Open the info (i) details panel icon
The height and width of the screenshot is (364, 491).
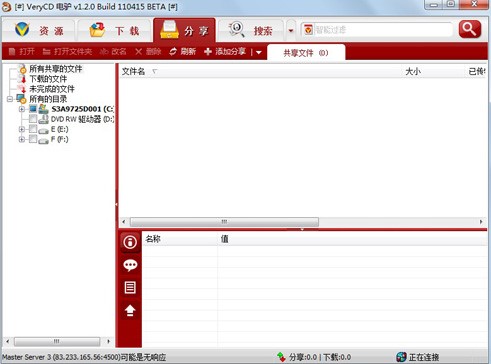[130, 242]
